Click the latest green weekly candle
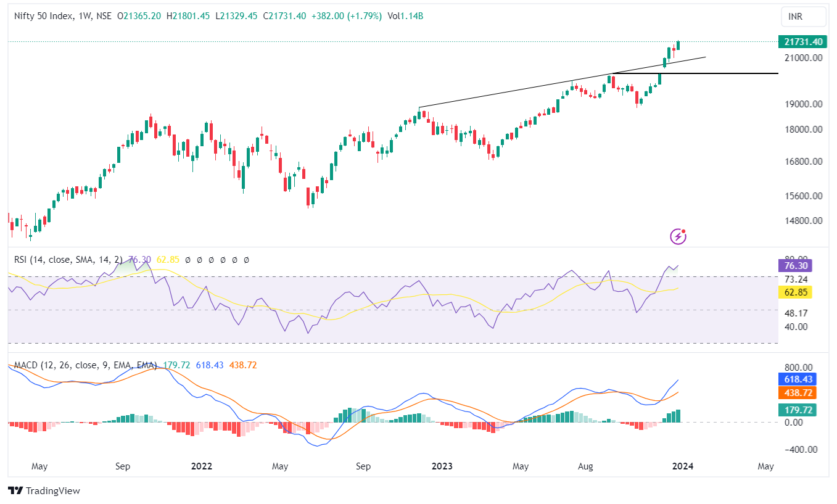837x504 pixels. click(678, 45)
